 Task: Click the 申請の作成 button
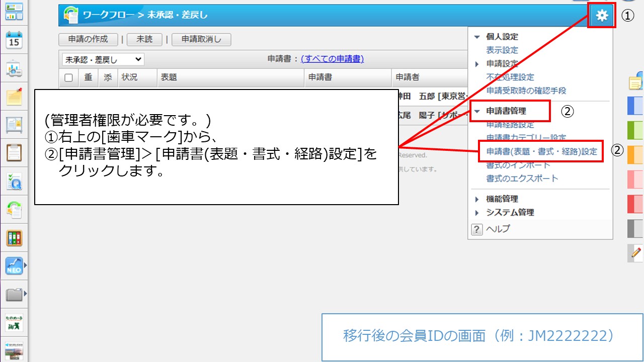pyautogui.click(x=88, y=40)
